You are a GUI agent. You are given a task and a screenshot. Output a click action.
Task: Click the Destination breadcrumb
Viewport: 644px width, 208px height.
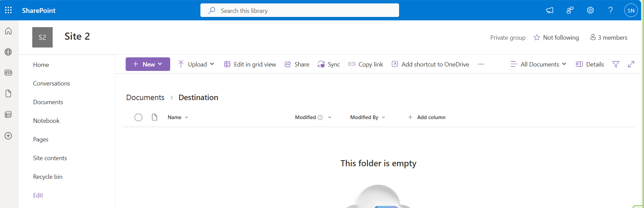coord(198,97)
